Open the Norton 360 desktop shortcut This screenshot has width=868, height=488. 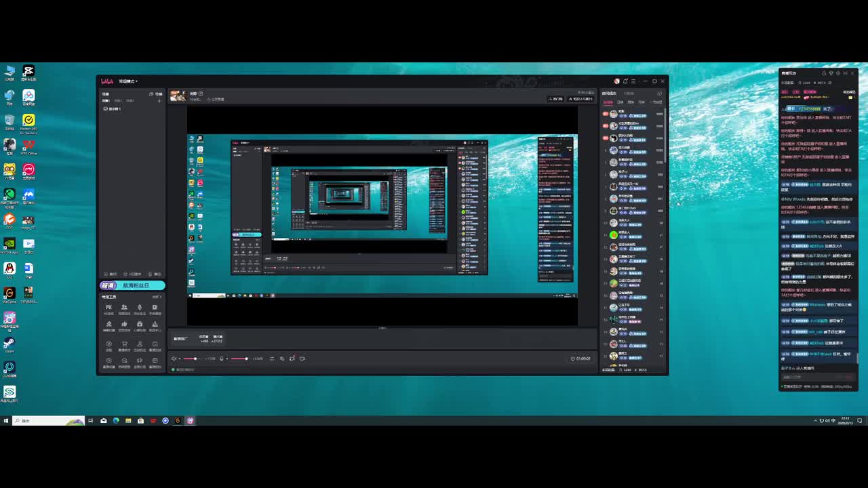point(28,123)
